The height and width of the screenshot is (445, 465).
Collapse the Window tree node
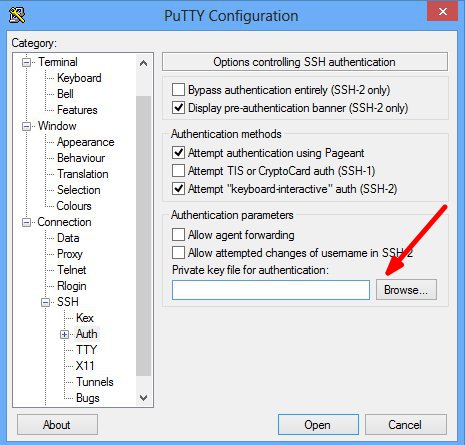point(26,126)
